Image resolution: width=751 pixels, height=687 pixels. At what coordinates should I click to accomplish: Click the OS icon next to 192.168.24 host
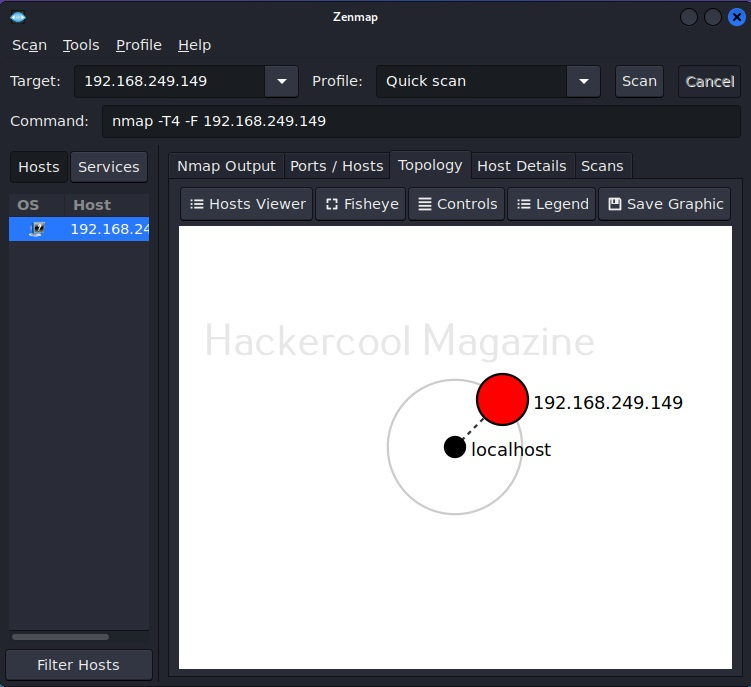pyautogui.click(x=37, y=229)
